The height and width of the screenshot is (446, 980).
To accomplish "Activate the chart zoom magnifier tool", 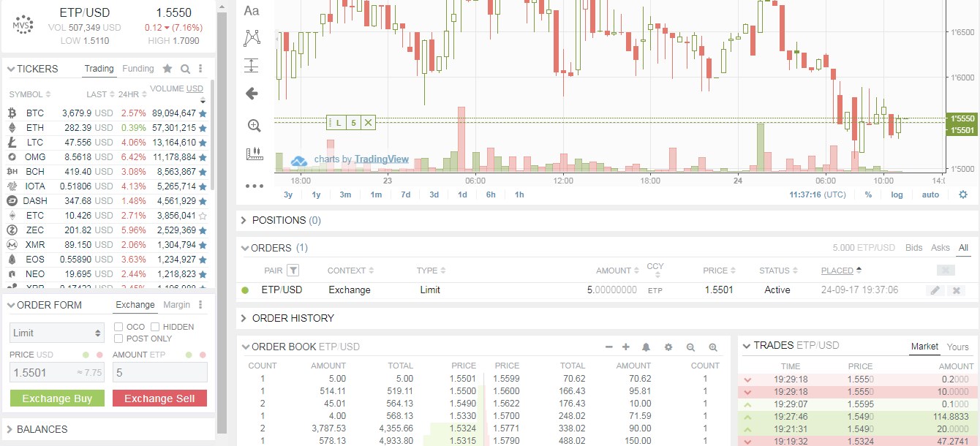I will click(x=252, y=124).
